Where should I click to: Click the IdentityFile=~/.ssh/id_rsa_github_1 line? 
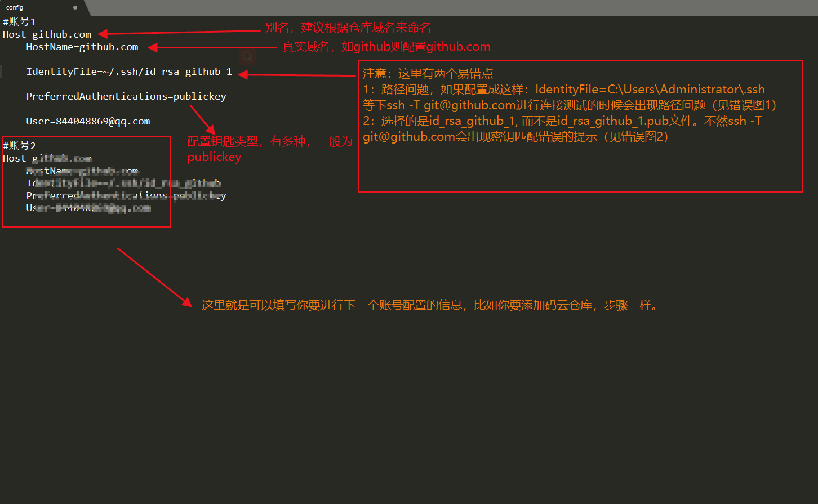(129, 72)
